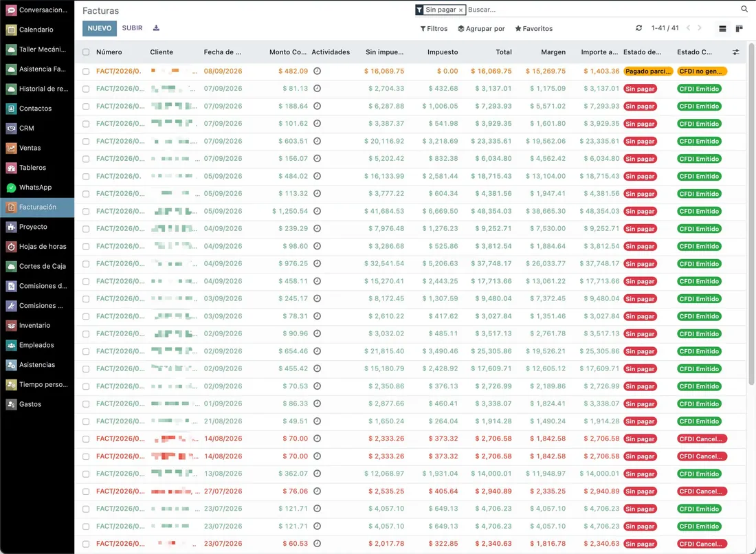Screen dimensions: 756x554
Task: Open activity clock for the 21/08/2026 invoice
Action: (x=318, y=421)
